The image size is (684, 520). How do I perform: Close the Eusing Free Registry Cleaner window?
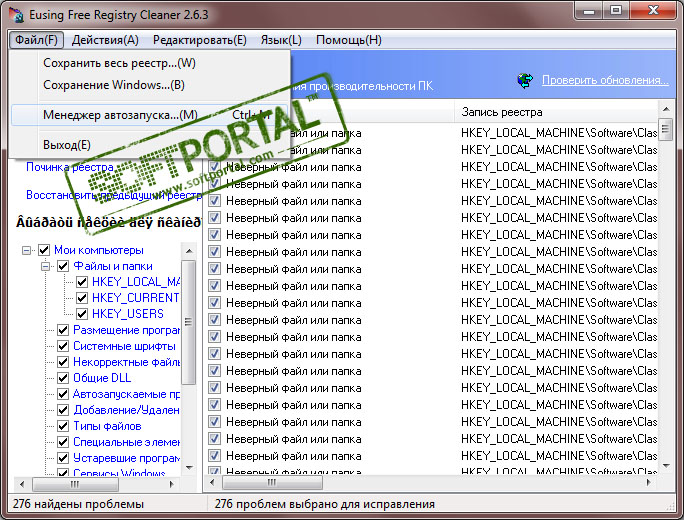653,10
